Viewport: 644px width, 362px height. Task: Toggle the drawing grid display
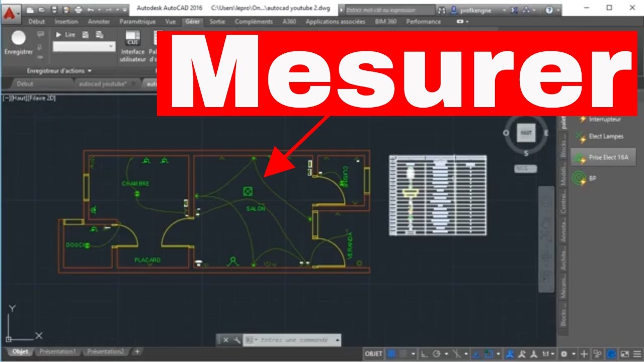click(391, 354)
